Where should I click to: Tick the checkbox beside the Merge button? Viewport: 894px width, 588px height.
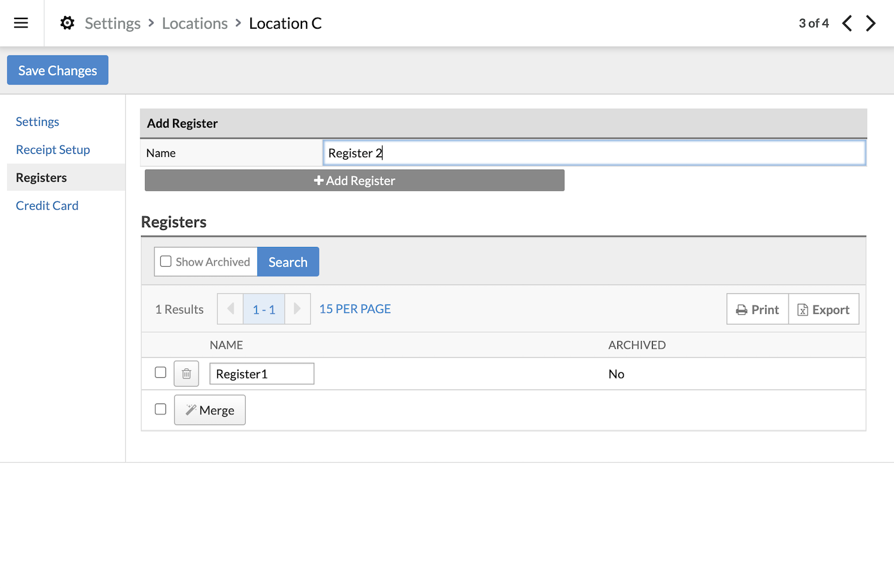click(160, 409)
